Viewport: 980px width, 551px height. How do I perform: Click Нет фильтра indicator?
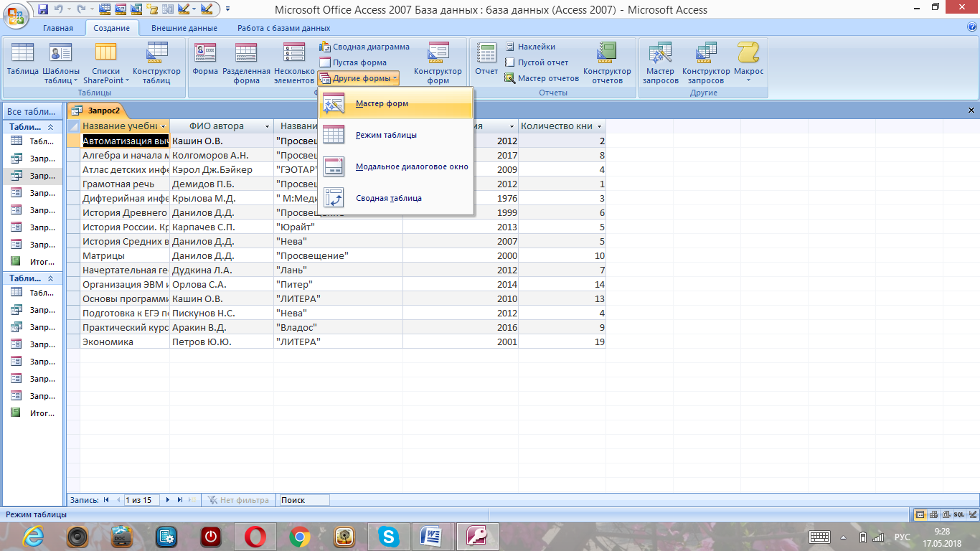239,500
